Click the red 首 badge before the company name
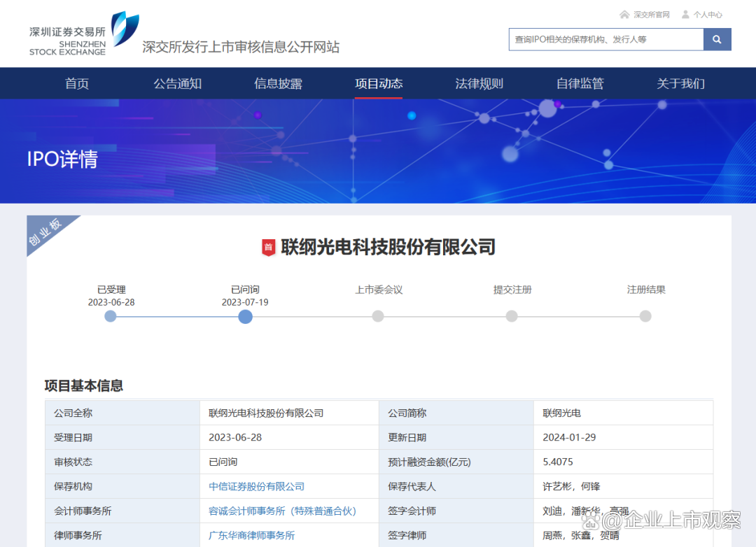756x547 pixels. click(x=268, y=247)
